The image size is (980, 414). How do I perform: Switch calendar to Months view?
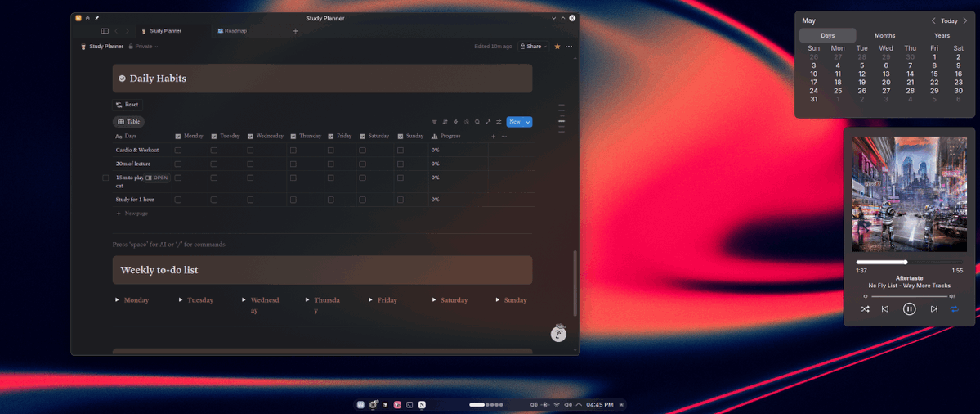click(885, 36)
